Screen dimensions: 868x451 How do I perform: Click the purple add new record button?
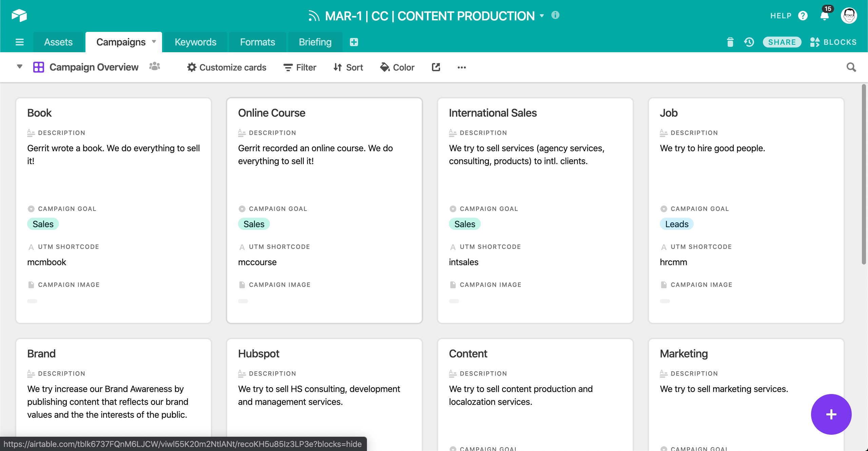(831, 414)
